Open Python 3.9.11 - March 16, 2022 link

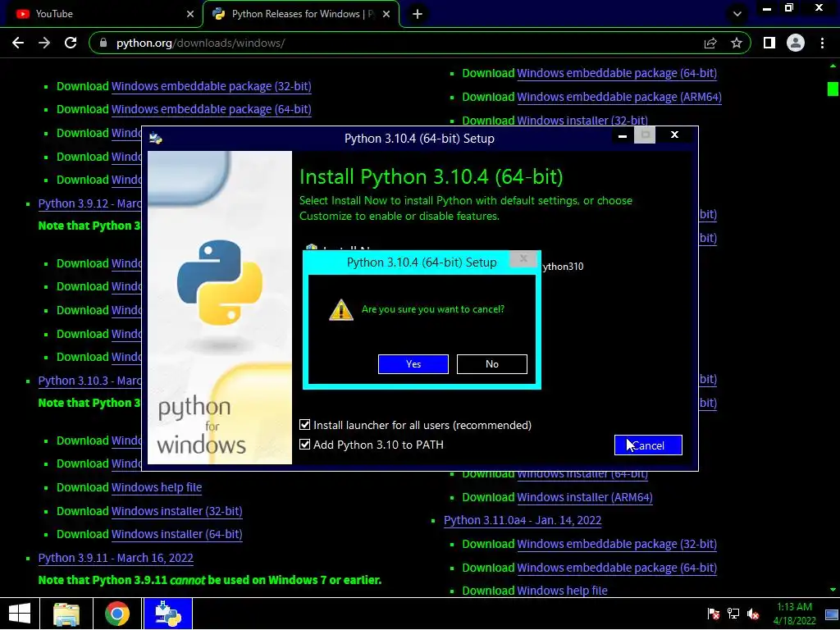[x=116, y=558]
